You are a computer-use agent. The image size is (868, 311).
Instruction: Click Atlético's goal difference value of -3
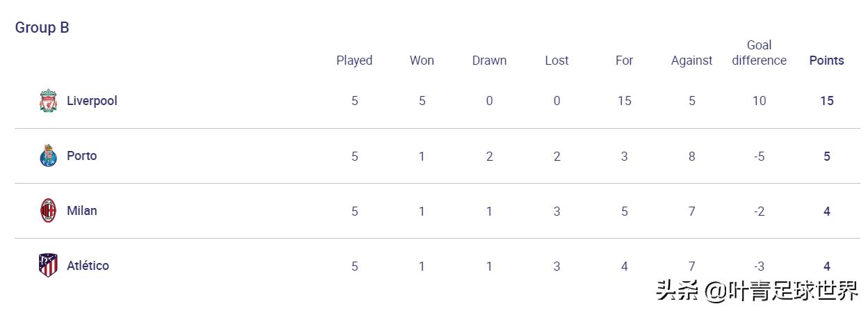pos(759,266)
